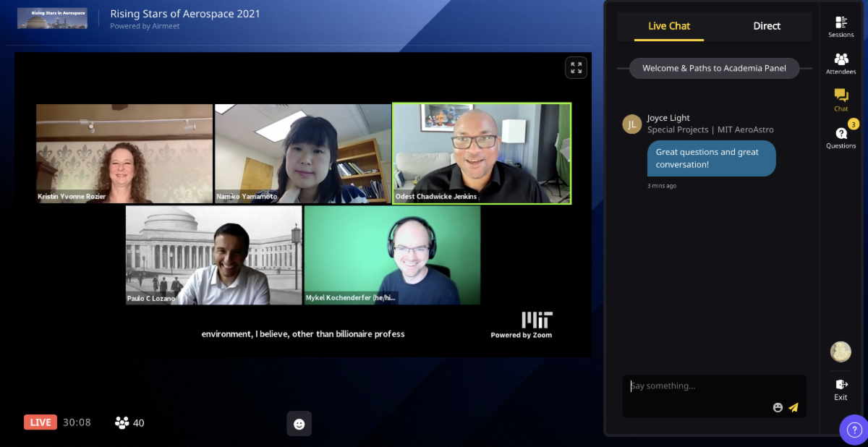This screenshot has height=447, width=868.
Task: Open the Attendees list
Action: pyautogui.click(x=841, y=64)
